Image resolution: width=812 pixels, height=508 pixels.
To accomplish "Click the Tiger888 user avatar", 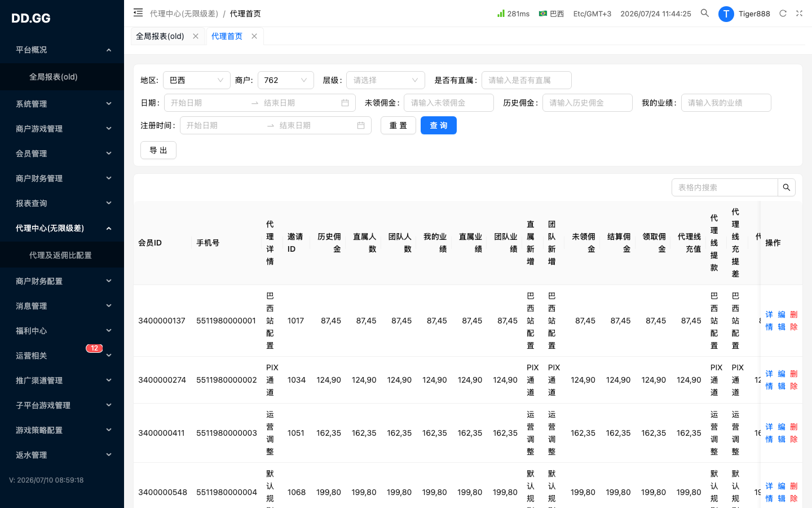I will (x=726, y=14).
